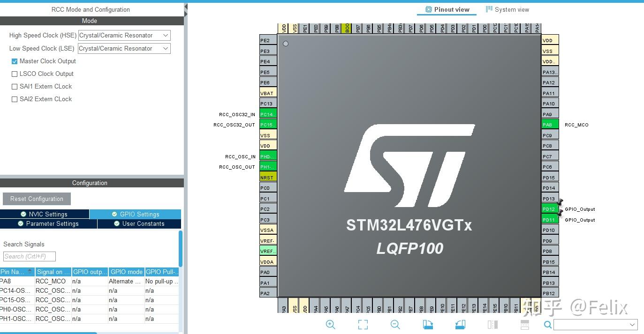This screenshot has height=334, width=644.
Task: Rotate the chip counterclockwise using the rotate icon
Action: pyautogui.click(x=460, y=324)
